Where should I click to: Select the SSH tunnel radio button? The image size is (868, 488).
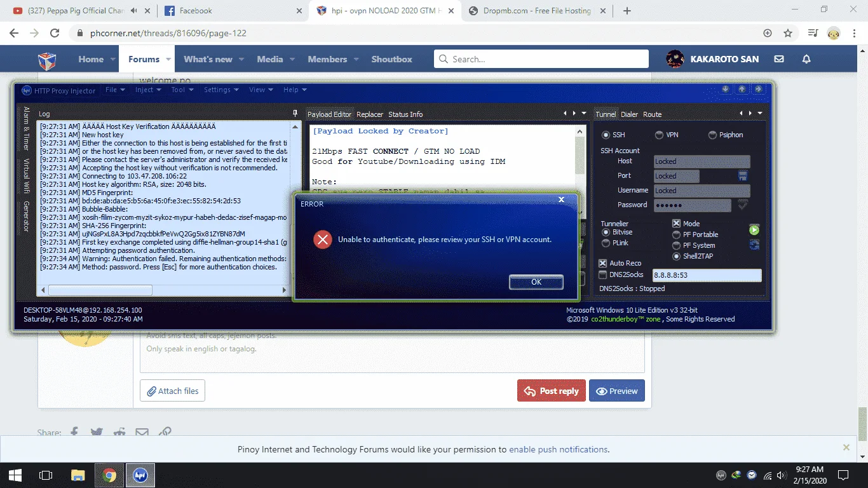[606, 135]
